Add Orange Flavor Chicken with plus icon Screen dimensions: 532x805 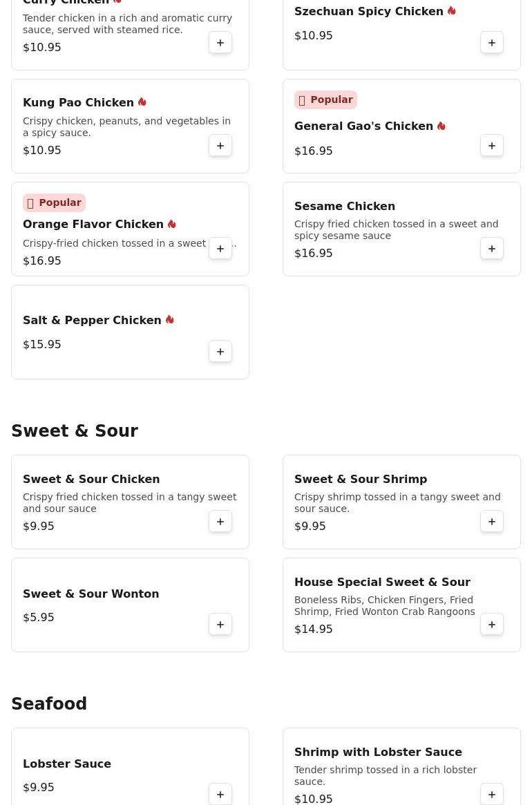pyautogui.click(x=220, y=249)
